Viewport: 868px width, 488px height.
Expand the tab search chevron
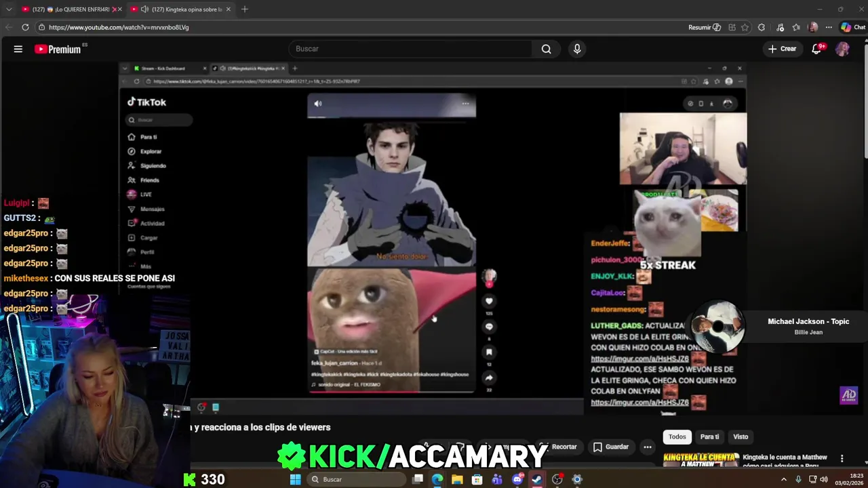9,9
